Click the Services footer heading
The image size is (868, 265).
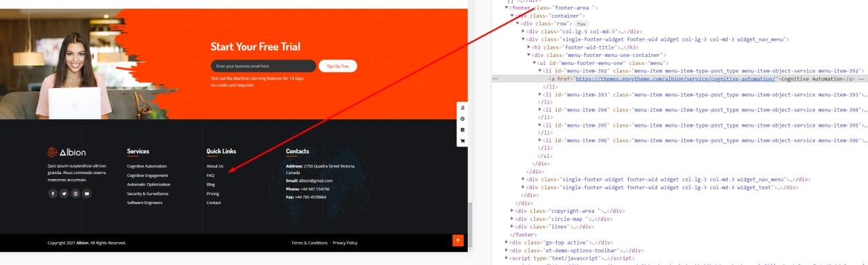pyautogui.click(x=138, y=151)
